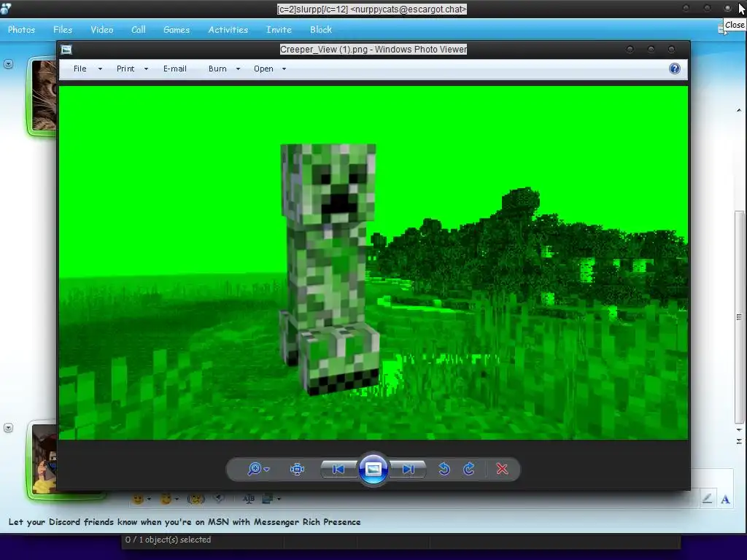The width and height of the screenshot is (747, 560).
Task: Open the Burn menu
Action: point(217,69)
